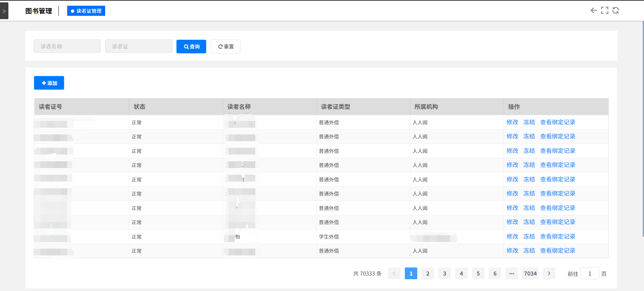
Task: Click 冻结 in the second row
Action: 529,136
